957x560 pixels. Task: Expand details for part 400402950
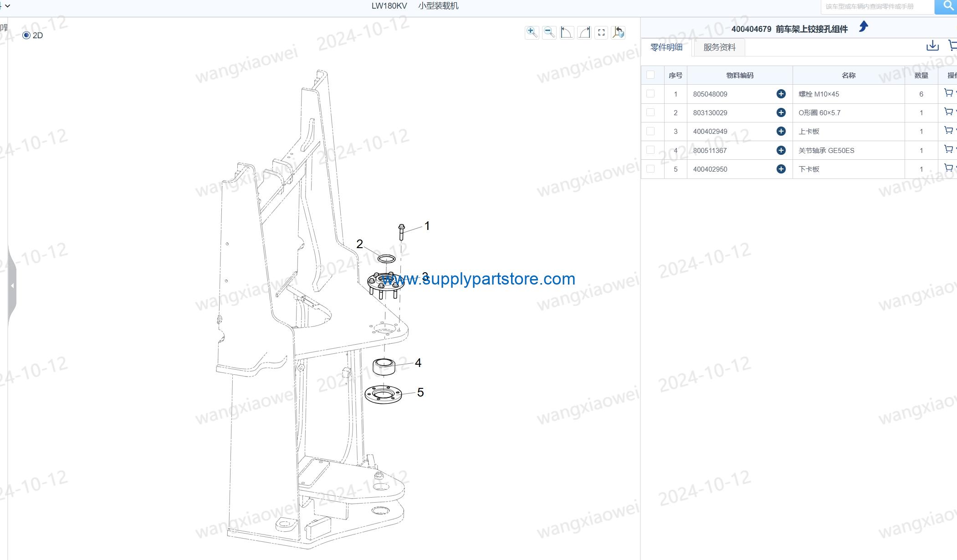click(x=781, y=169)
